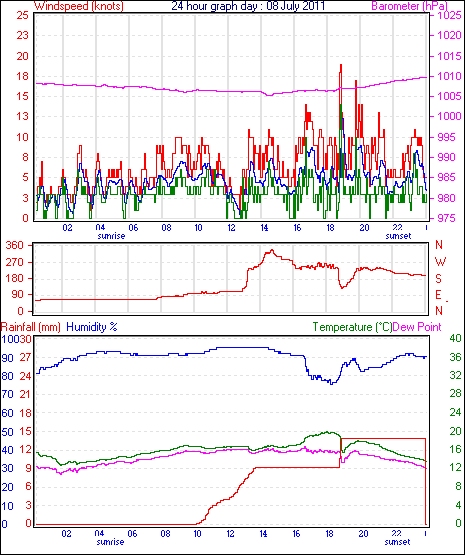Click the Temperature (°C) legend label
The width and height of the screenshot is (465, 556).
[352, 327]
